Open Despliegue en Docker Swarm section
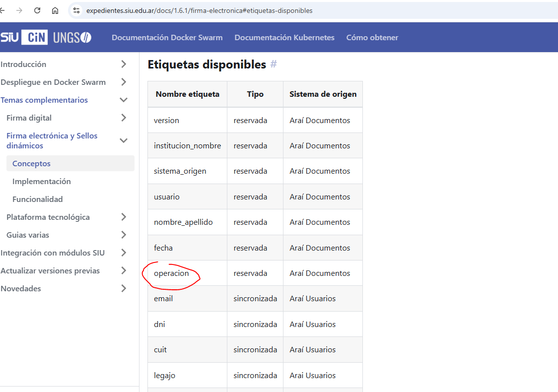The width and height of the screenshot is (558, 392). [x=53, y=82]
